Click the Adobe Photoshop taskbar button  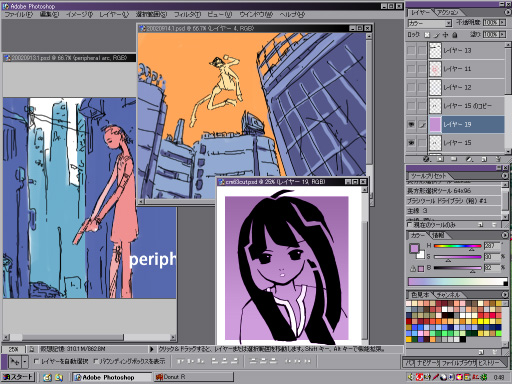[112, 377]
